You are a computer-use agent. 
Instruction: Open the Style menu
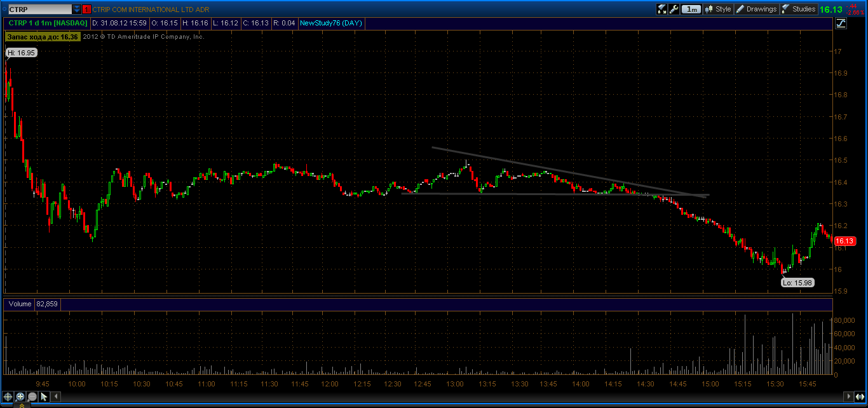point(718,9)
